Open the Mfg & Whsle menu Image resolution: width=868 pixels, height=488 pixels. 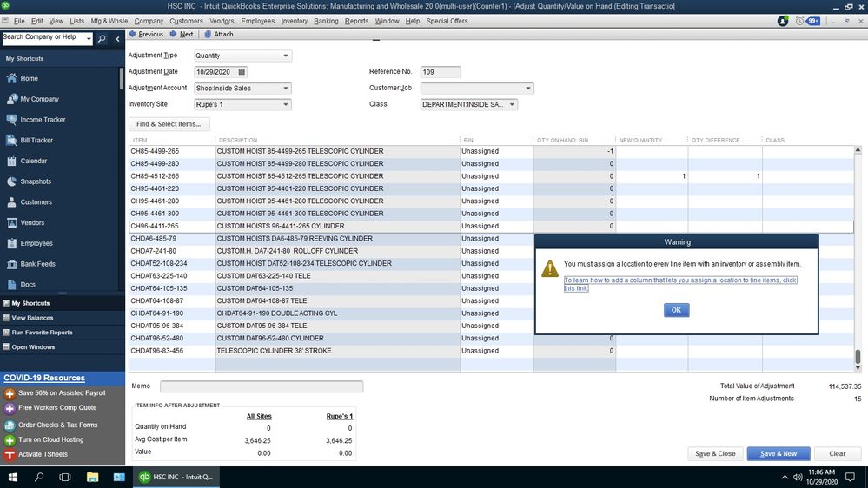point(109,21)
